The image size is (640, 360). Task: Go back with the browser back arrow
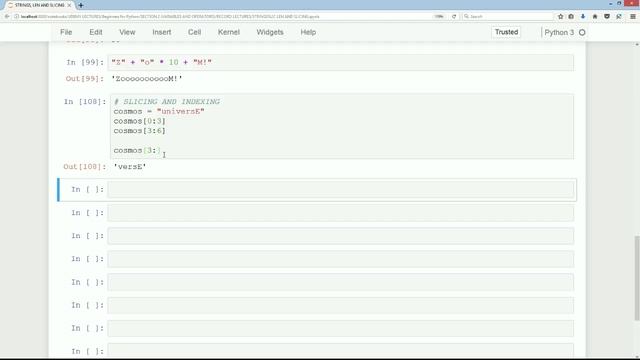click(7, 16)
